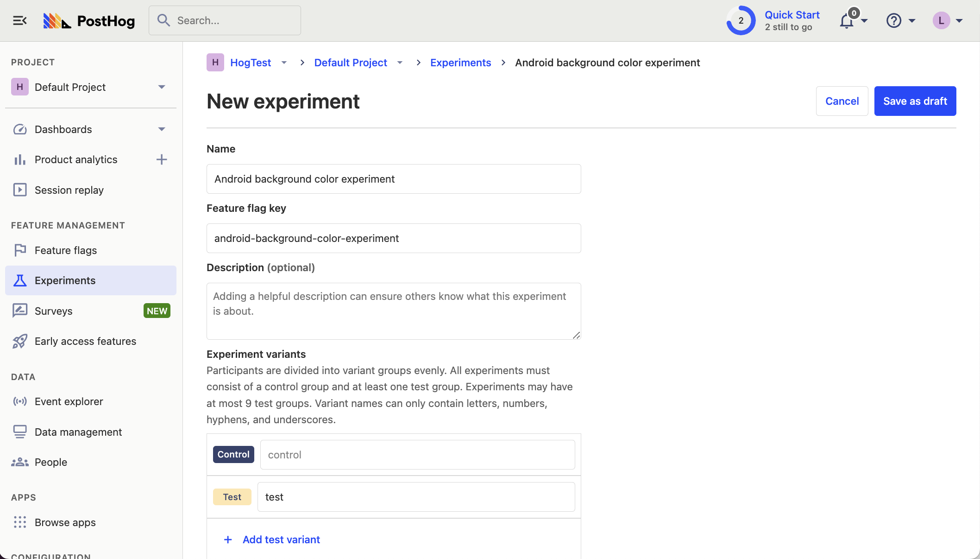Open Browse apps under Apps
This screenshot has width=980, height=559.
pos(64,522)
